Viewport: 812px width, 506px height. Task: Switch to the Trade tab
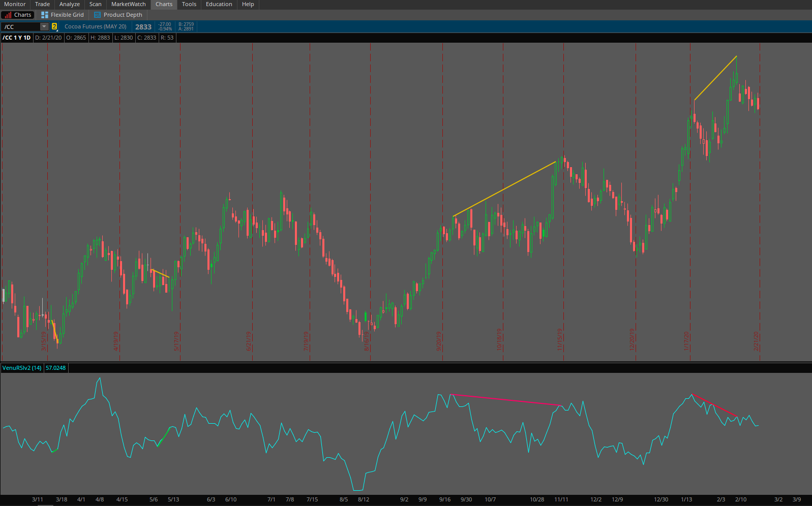point(42,4)
